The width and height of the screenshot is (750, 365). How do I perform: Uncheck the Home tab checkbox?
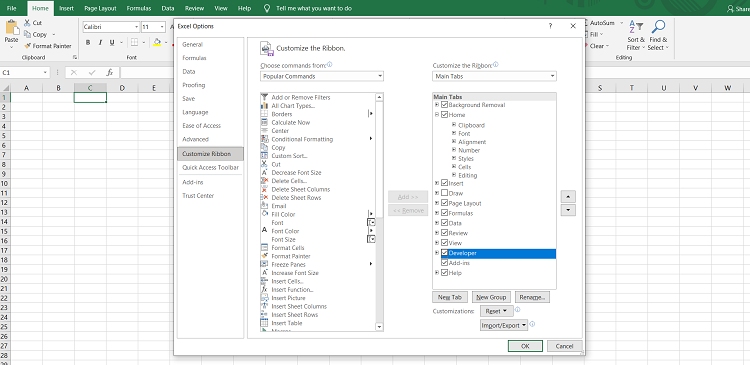[x=444, y=115]
